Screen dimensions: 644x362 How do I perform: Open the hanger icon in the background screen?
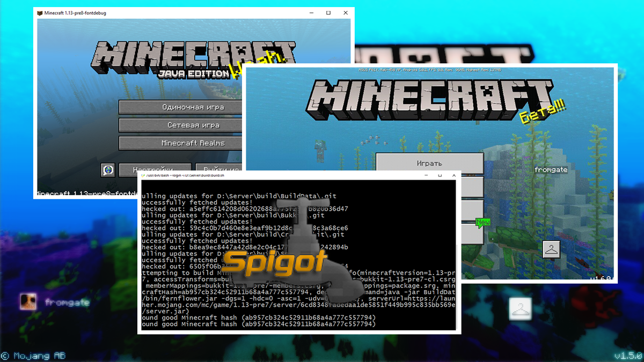[520, 310]
